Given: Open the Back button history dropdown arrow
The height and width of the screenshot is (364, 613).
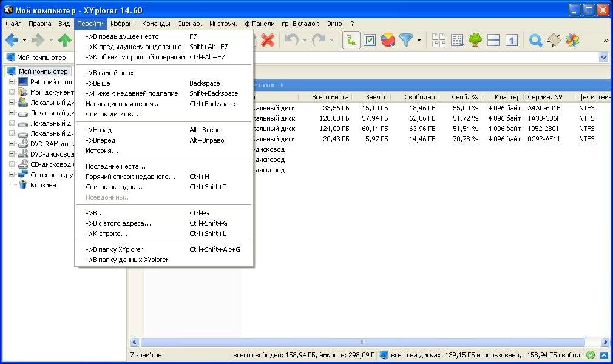Looking at the screenshot, I should coord(24,40).
